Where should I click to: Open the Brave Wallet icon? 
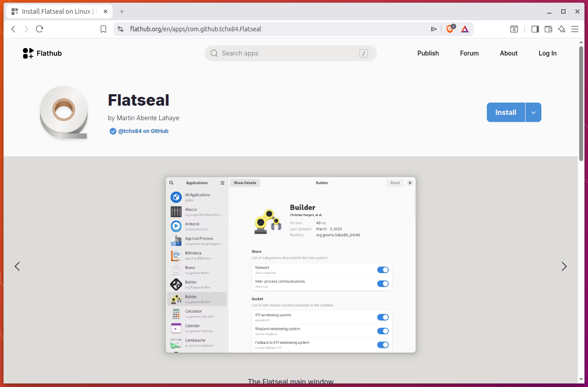[548, 29]
